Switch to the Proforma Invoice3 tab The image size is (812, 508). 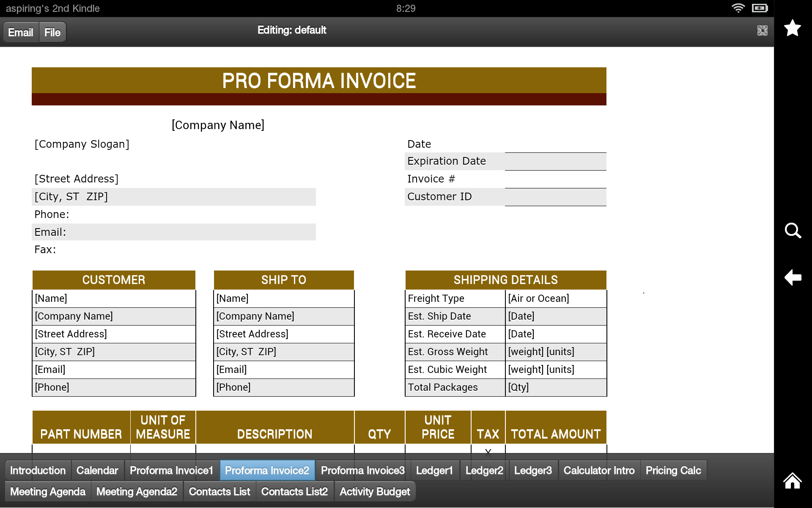362,470
